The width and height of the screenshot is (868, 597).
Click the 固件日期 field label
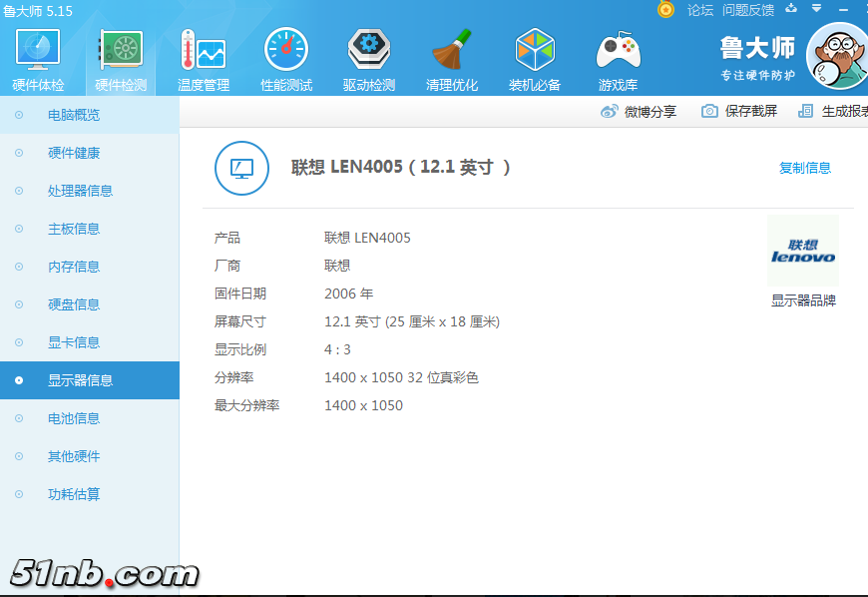(x=240, y=294)
